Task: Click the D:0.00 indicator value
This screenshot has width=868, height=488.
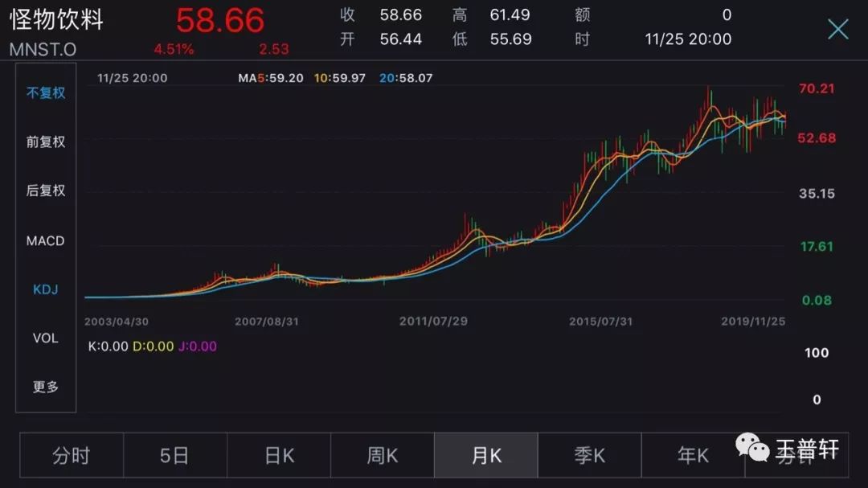Action: (154, 347)
